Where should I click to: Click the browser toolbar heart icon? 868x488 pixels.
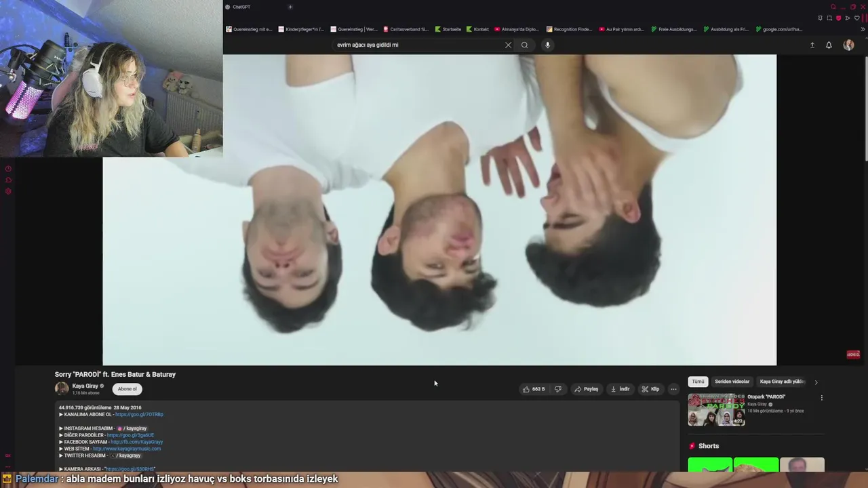click(856, 18)
